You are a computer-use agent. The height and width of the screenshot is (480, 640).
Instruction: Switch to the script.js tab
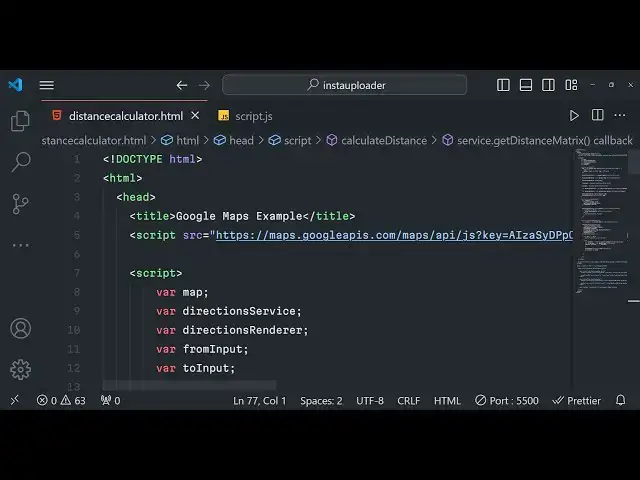245,116
